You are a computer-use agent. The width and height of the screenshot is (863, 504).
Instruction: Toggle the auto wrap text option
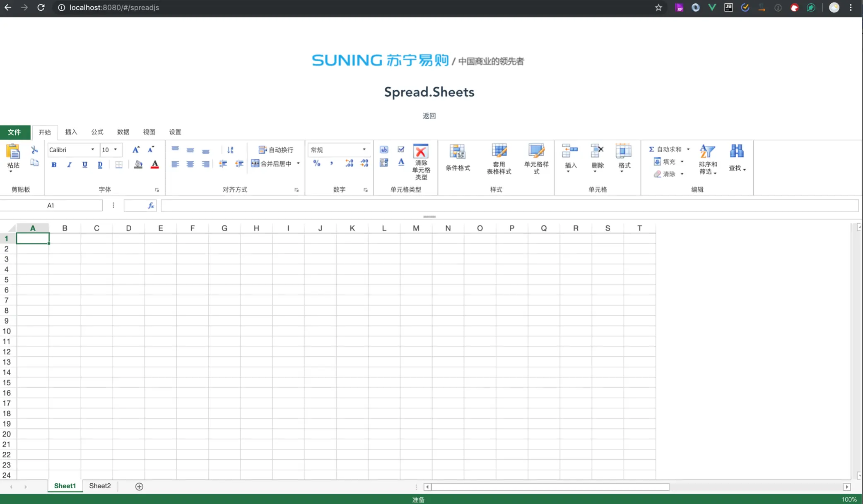point(276,150)
